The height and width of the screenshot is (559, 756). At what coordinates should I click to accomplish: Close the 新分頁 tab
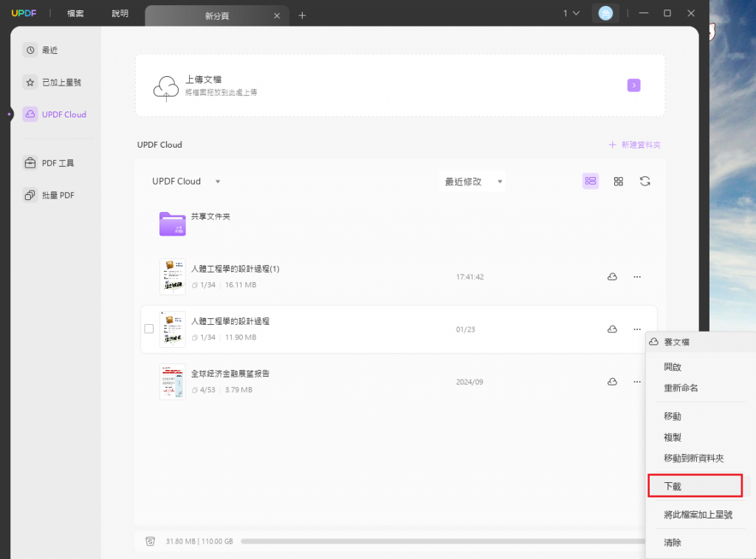pyautogui.click(x=277, y=16)
